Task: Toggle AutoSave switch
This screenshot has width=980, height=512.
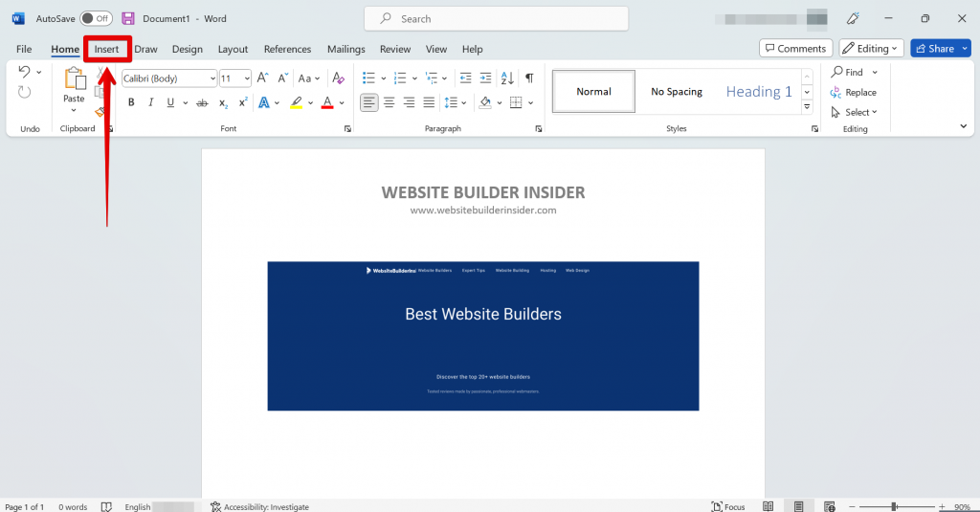Action: coord(97,19)
